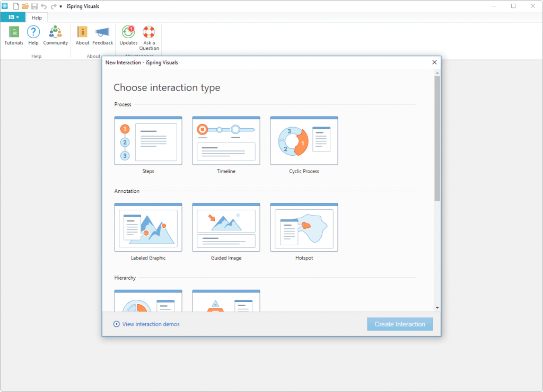
Task: Click the Save disk icon
Action: 34,6
